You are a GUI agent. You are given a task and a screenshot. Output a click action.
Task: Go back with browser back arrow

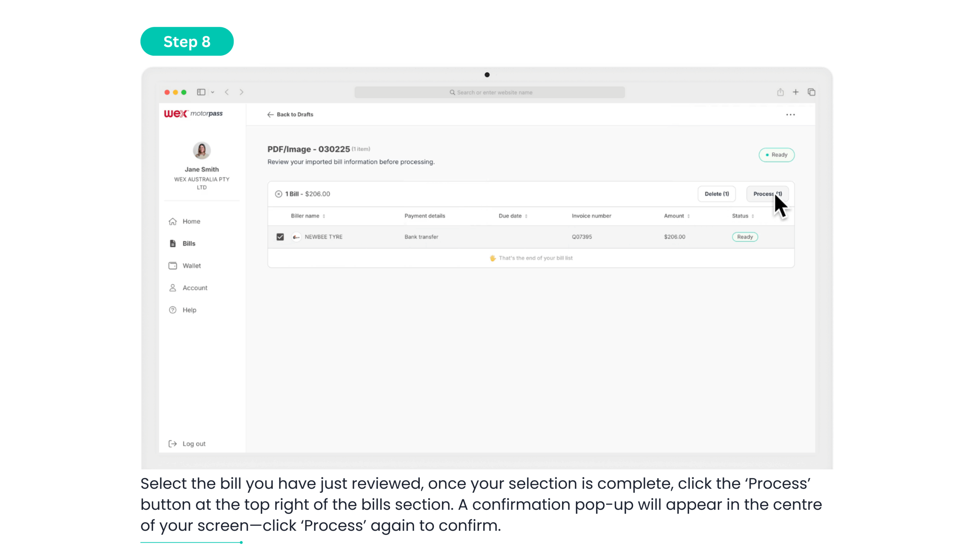[227, 92]
